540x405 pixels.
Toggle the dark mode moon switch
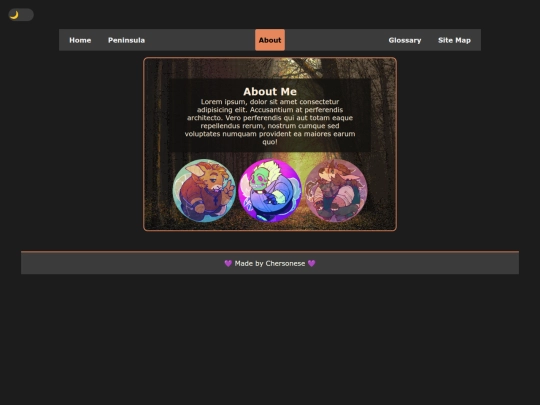click(21, 15)
